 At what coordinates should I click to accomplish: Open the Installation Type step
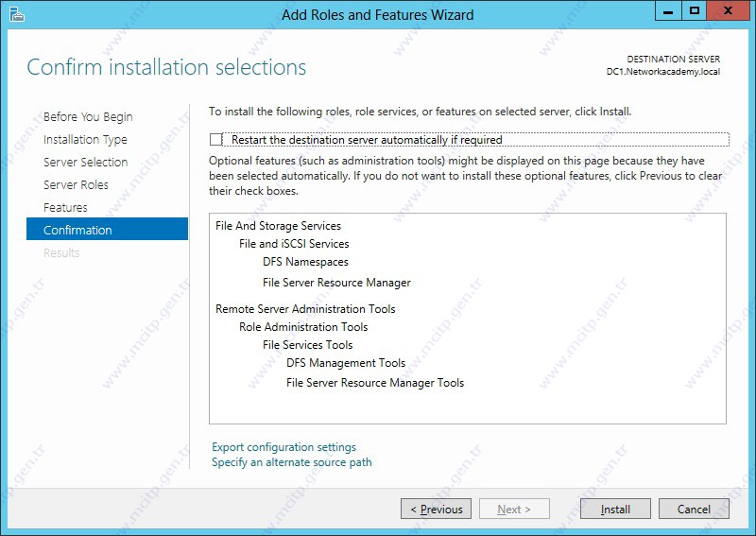(85, 139)
